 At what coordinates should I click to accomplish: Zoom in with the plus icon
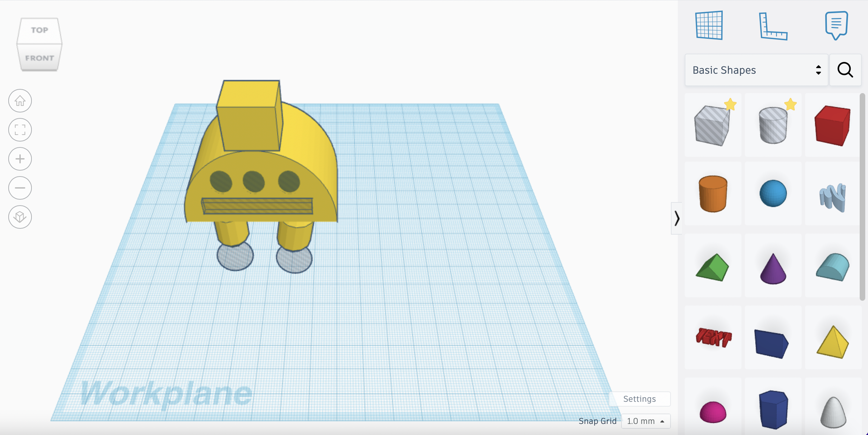coord(20,159)
